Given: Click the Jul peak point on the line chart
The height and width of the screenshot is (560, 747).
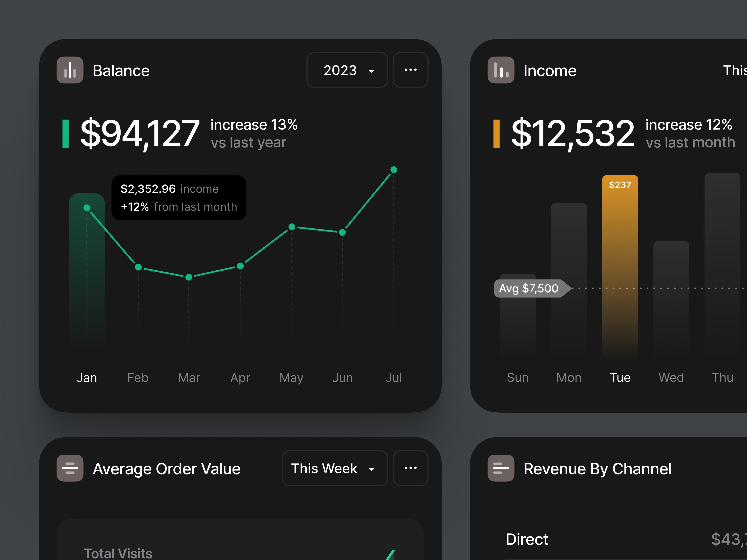Looking at the screenshot, I should pyautogui.click(x=394, y=170).
